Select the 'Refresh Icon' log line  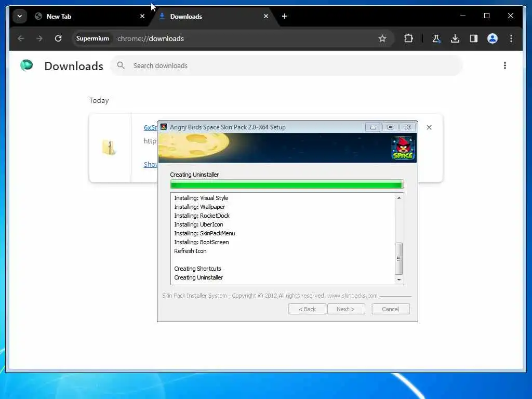(x=190, y=251)
